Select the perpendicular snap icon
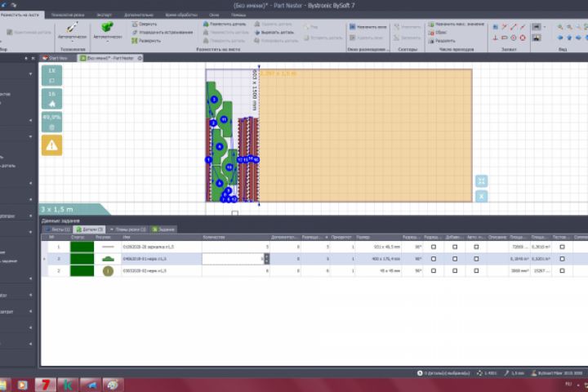Screen dimensions: 588x392 click(x=496, y=38)
